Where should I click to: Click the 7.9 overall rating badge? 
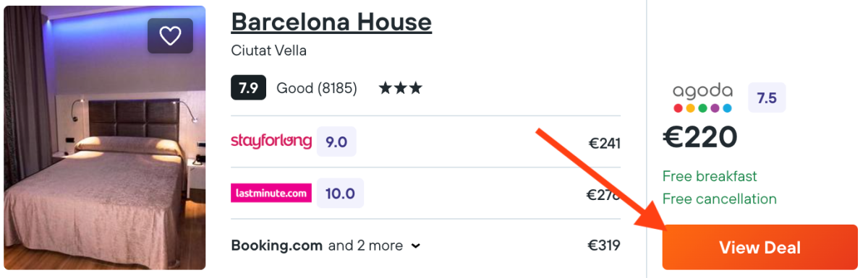[x=248, y=88]
